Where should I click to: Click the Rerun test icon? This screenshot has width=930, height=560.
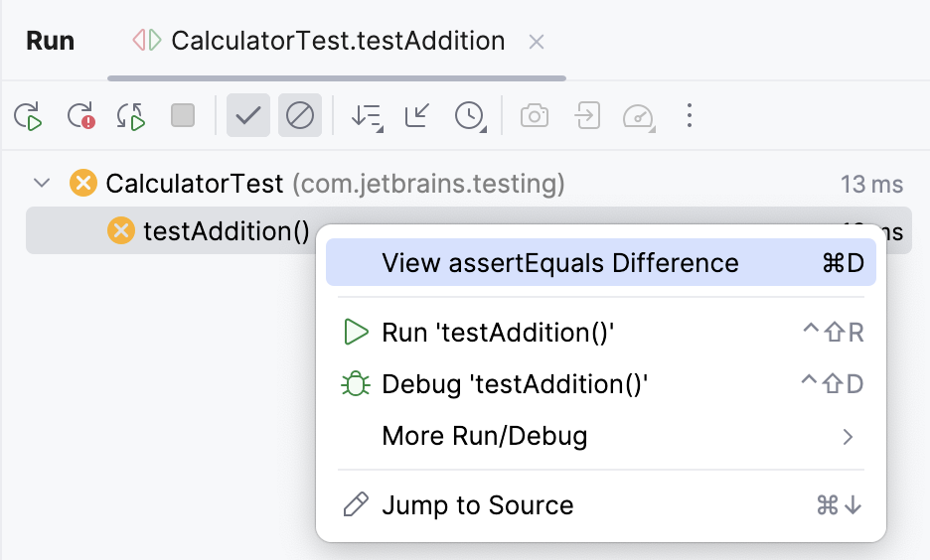coord(28,116)
